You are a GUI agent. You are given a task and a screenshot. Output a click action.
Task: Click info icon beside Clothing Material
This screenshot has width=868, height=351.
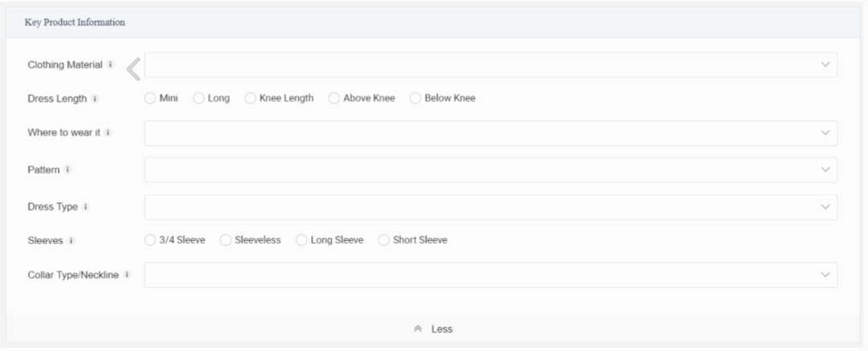point(110,65)
